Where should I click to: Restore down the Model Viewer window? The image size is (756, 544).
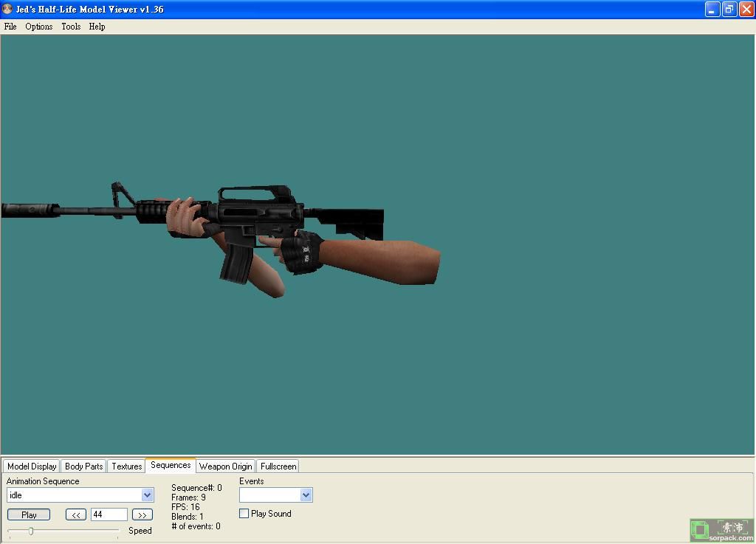pyautogui.click(x=729, y=10)
